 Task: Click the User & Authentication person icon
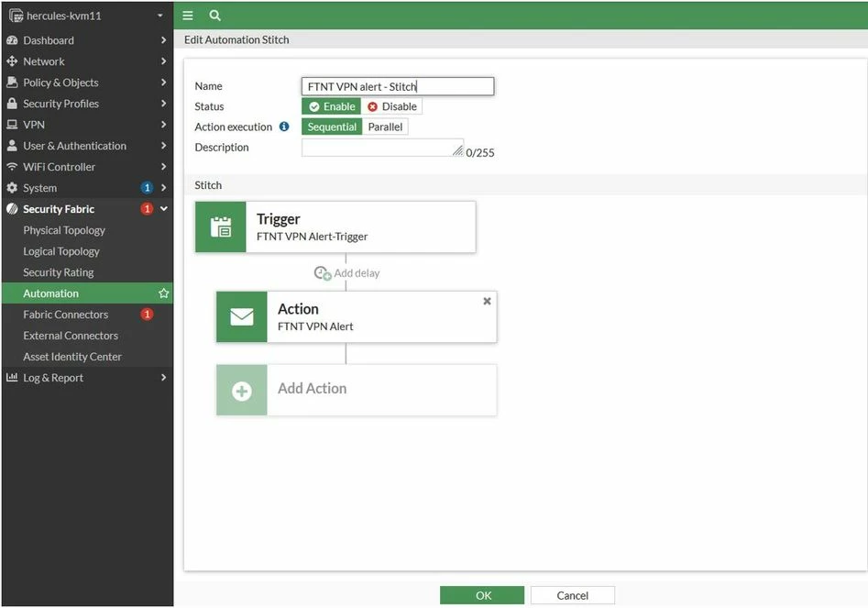(12, 146)
